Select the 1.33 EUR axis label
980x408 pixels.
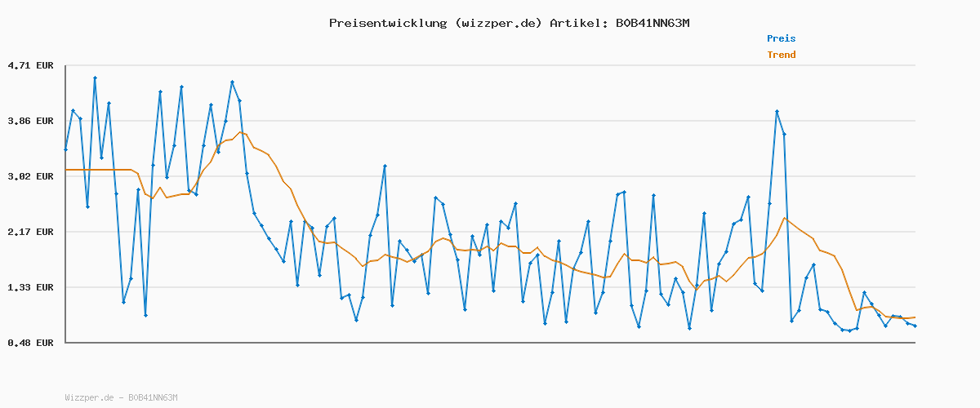click(30, 287)
